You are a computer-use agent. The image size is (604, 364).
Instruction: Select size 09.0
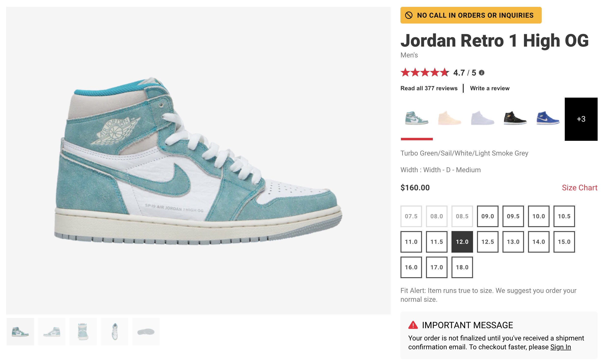click(x=488, y=216)
